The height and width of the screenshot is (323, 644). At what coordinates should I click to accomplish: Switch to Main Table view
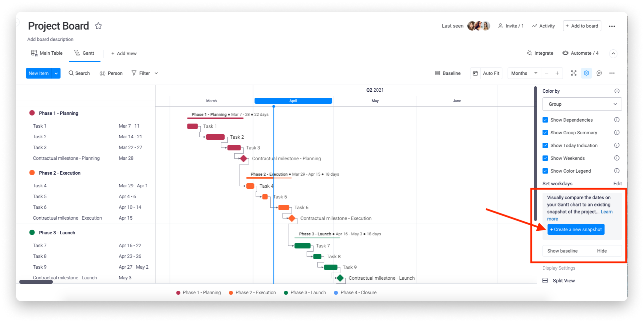pos(47,53)
